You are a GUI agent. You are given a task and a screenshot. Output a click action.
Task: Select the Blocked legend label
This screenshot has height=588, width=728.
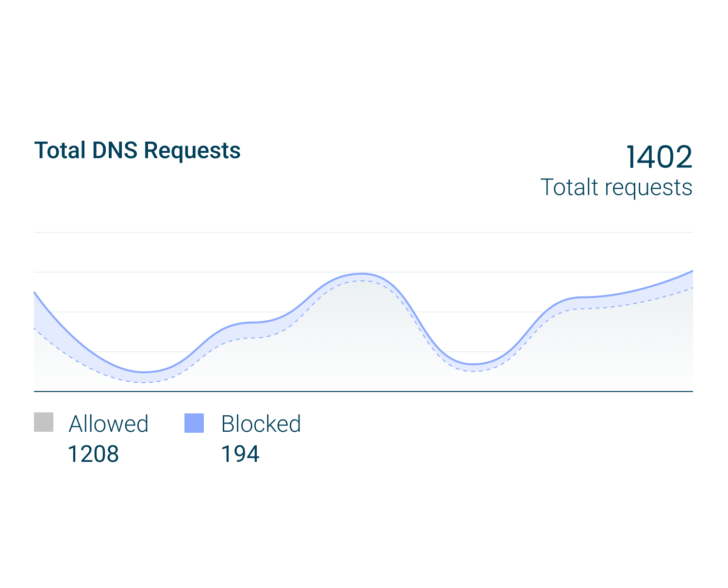click(261, 424)
